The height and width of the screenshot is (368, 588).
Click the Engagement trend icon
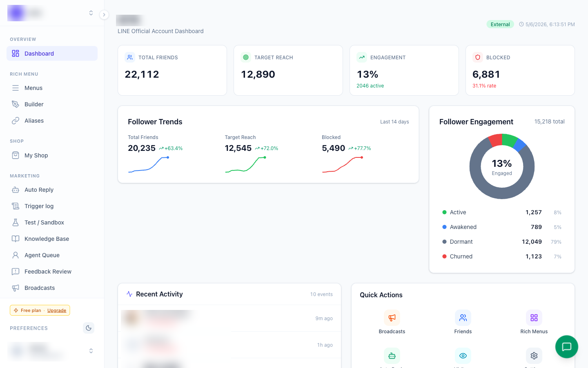[362, 57]
